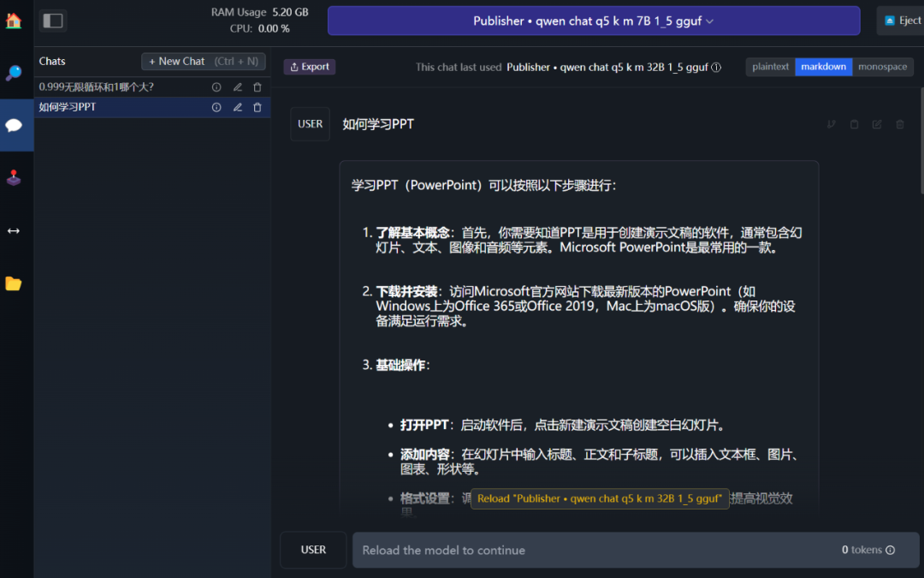Click the Reload qwen 32B model tooltip
924x578 pixels.
599,498
